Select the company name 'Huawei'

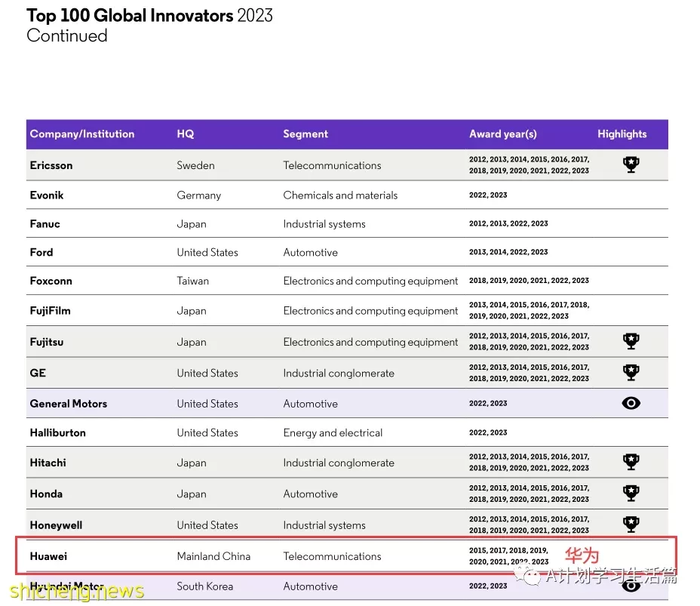click(x=48, y=556)
